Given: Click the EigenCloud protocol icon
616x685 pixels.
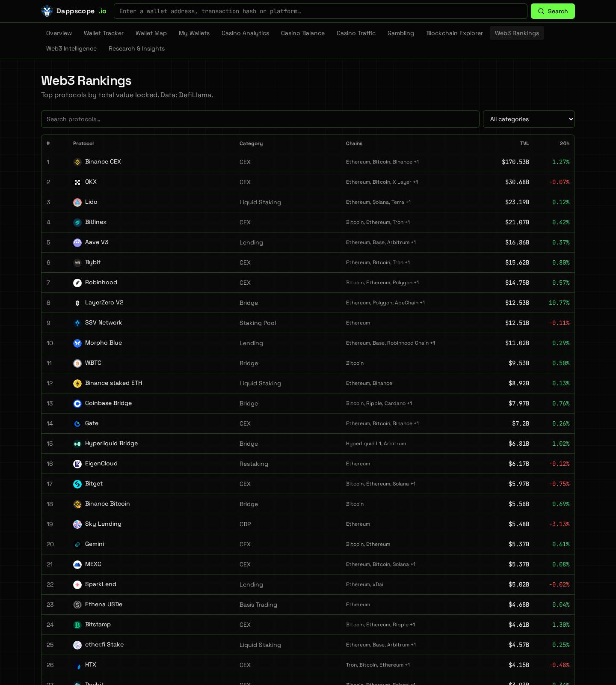Looking at the screenshot, I should pos(77,464).
